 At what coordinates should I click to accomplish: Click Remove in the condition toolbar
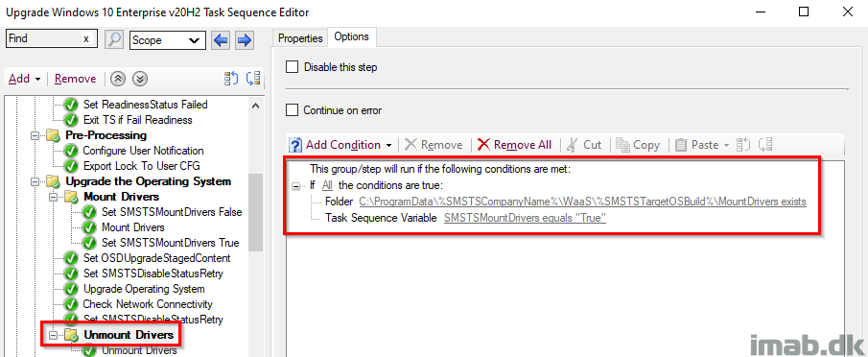pos(434,145)
